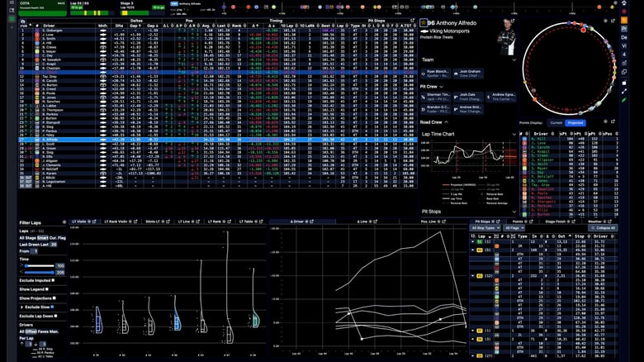The width and height of the screenshot is (644, 362).
Task: Pop out the Δ Driver chart
Action: (x=312, y=221)
